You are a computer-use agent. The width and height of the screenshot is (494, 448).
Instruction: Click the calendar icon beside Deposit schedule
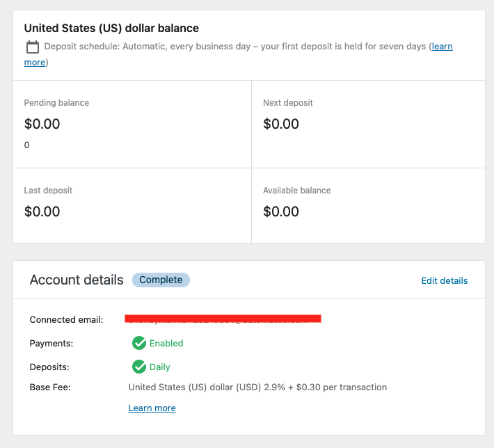[32, 47]
